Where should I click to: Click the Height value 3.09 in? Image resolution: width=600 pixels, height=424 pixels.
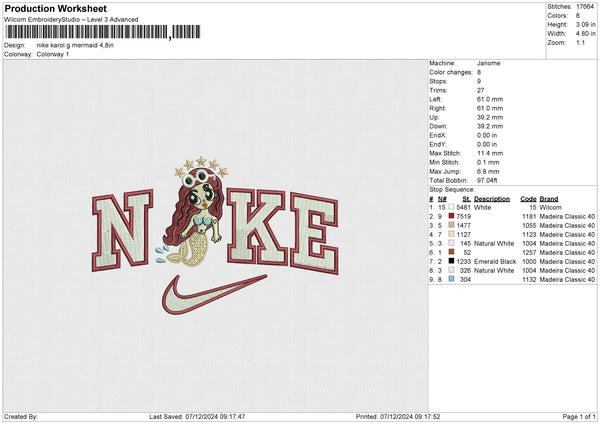(585, 24)
